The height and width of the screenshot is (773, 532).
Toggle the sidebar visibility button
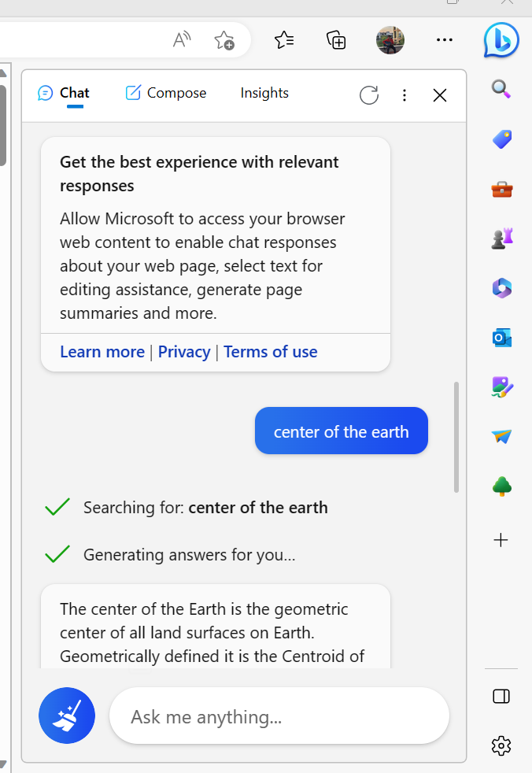tap(501, 696)
